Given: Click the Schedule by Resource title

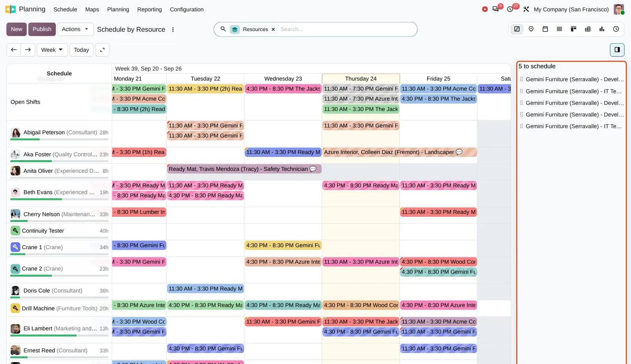Looking at the screenshot, I should pos(131,30).
